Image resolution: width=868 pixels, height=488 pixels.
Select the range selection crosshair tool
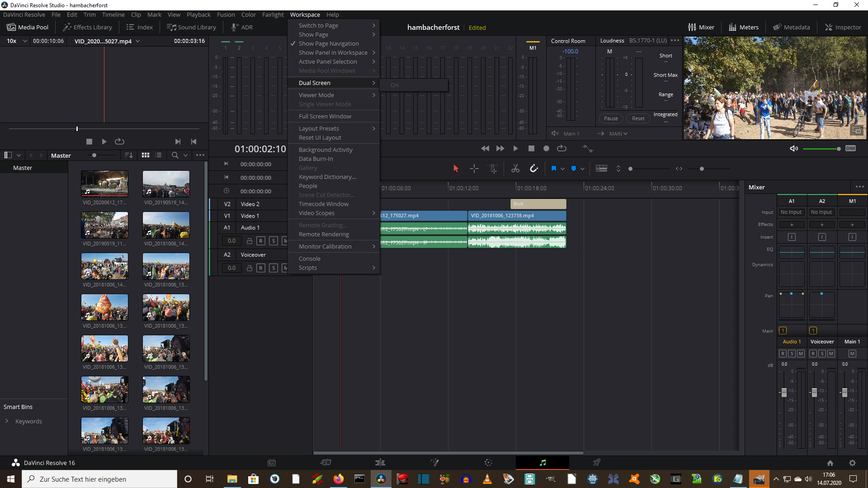point(474,169)
